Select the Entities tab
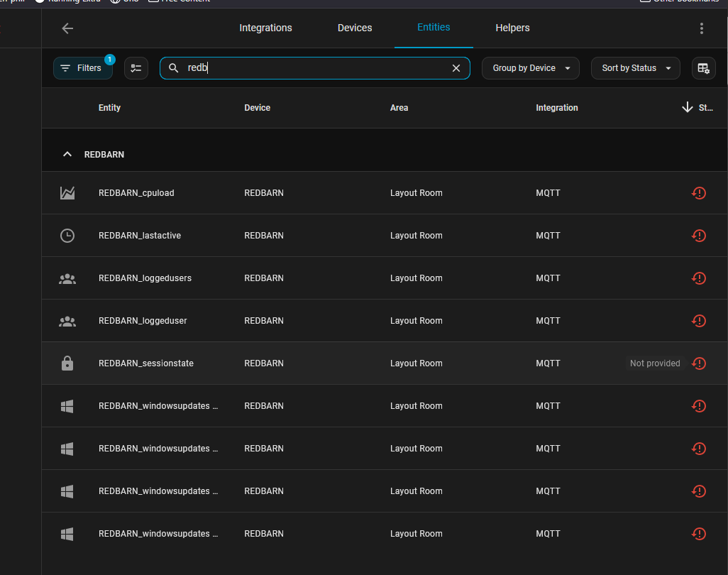The image size is (728, 575). pos(434,28)
